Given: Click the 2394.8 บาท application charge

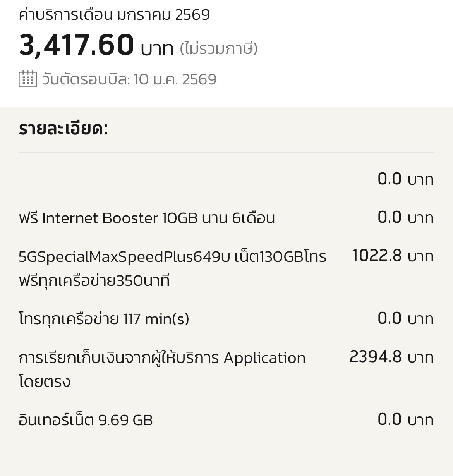Looking at the screenshot, I should (391, 357).
